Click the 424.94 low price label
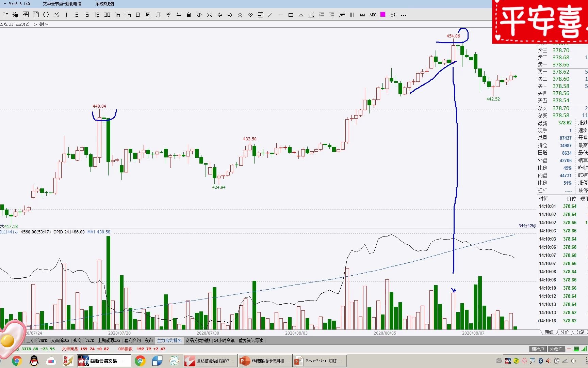The height and width of the screenshot is (368, 588). point(219,187)
